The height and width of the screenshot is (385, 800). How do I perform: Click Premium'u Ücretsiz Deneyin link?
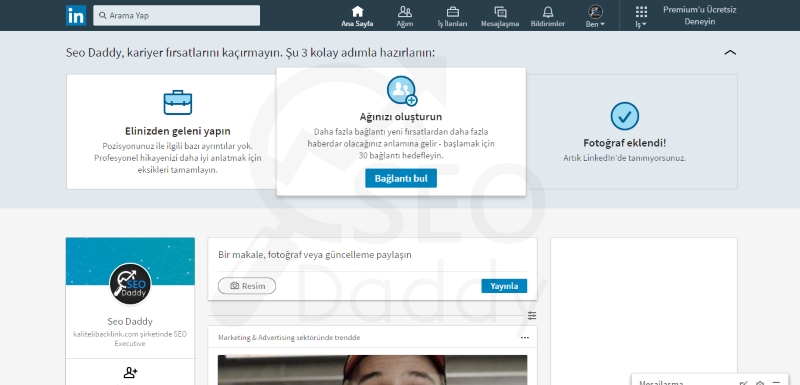tap(699, 15)
